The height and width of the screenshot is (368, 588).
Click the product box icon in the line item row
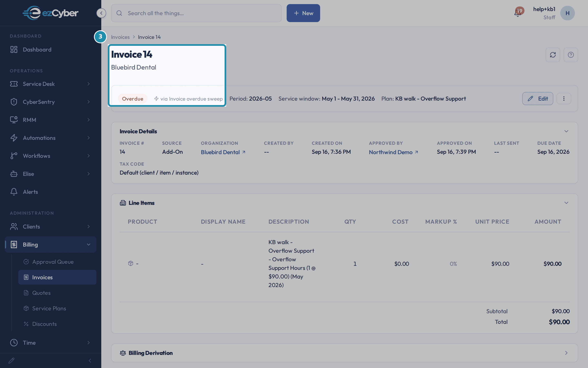(130, 264)
